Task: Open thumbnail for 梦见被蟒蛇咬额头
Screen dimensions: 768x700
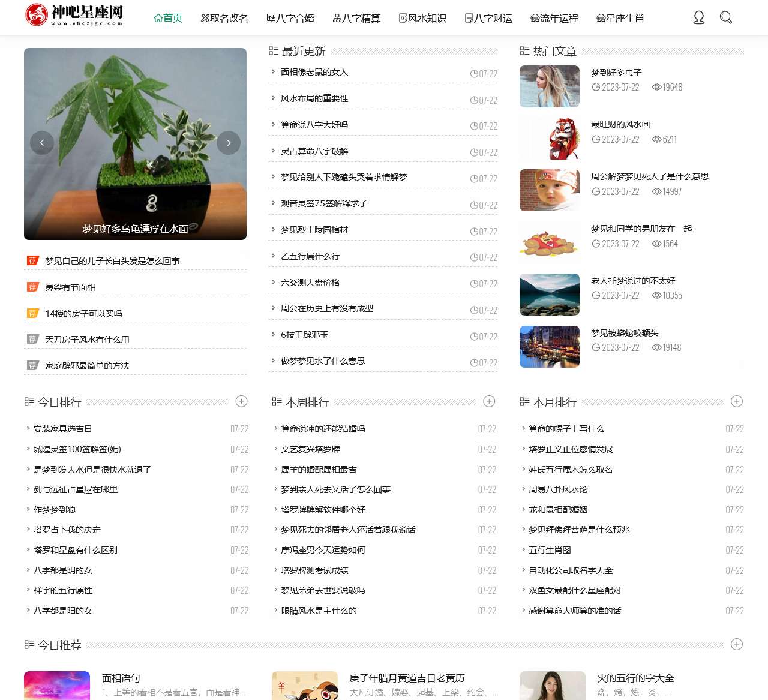Action: 550,347
